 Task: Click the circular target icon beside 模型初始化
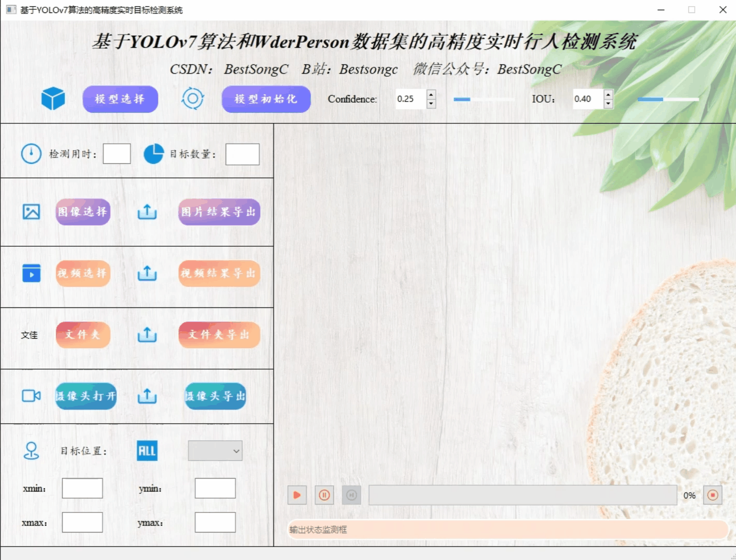point(192,99)
